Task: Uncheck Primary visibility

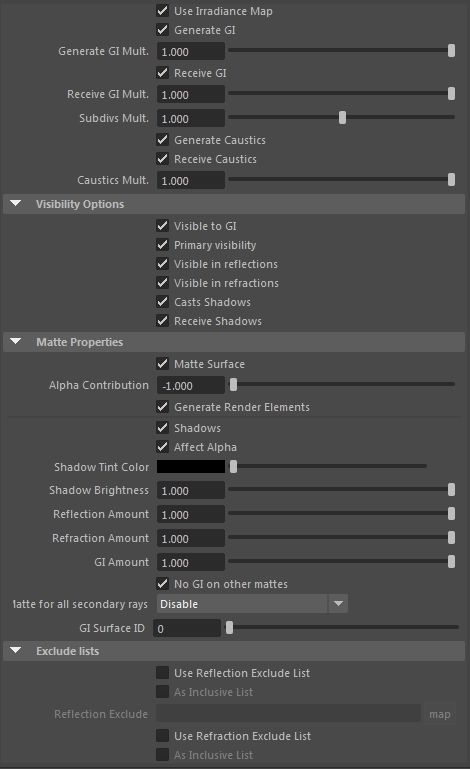Action: [162, 245]
